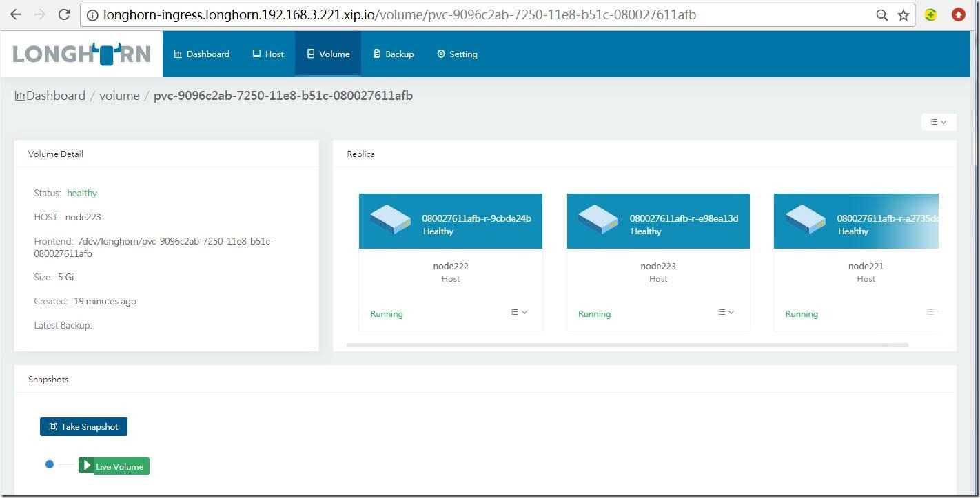
Task: Click the blue snapshot start dot
Action: (x=50, y=464)
